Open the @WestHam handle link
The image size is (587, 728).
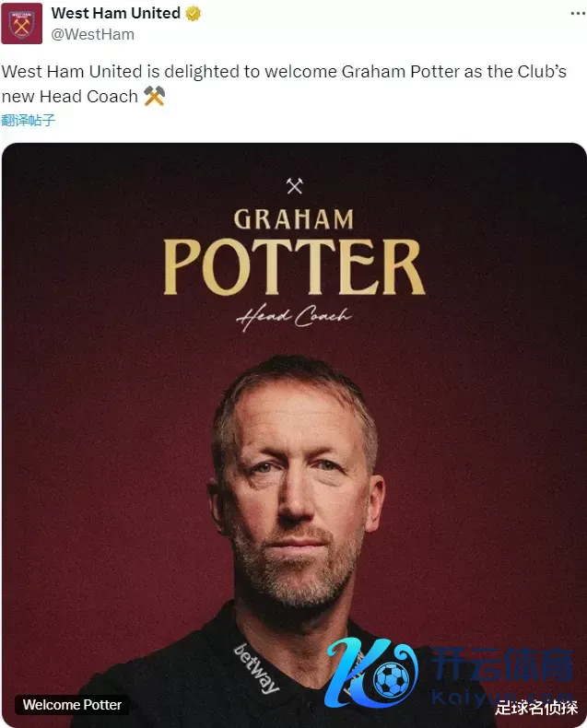[92, 34]
